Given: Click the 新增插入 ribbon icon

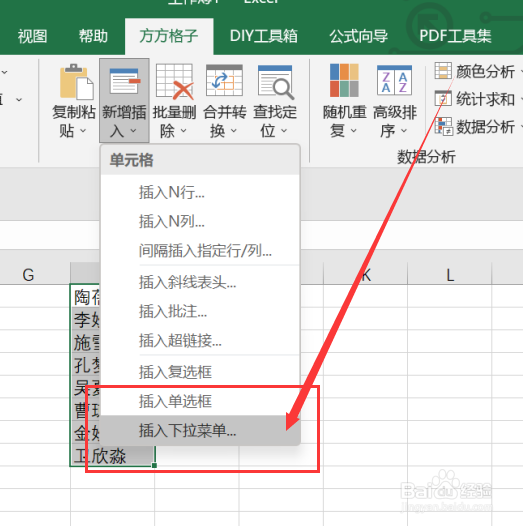Looking at the screenshot, I should [x=124, y=81].
